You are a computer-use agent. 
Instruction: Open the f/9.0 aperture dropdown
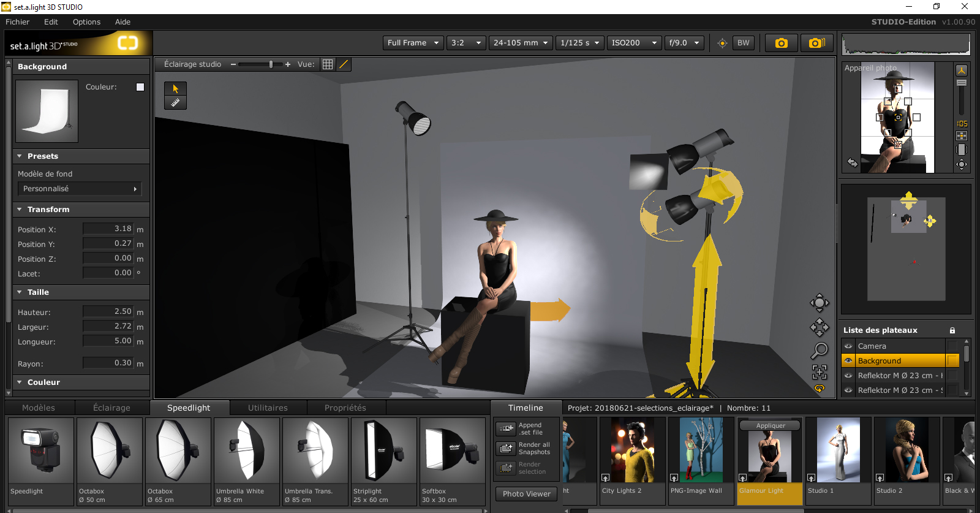684,43
